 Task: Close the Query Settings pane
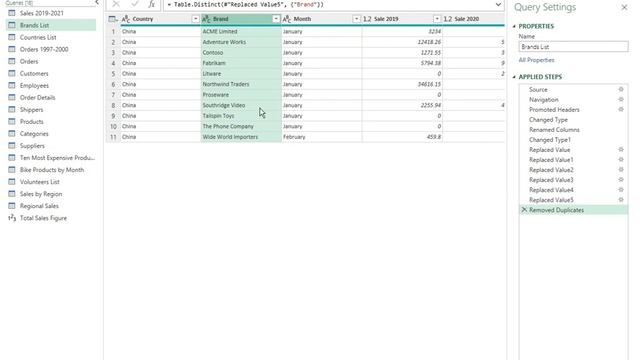624,7
